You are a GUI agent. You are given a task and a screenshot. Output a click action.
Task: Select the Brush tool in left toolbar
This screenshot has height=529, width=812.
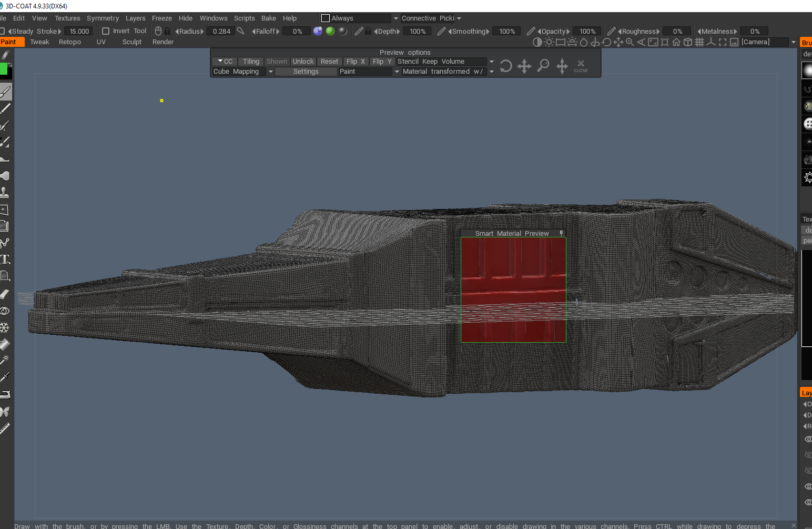coord(5,92)
